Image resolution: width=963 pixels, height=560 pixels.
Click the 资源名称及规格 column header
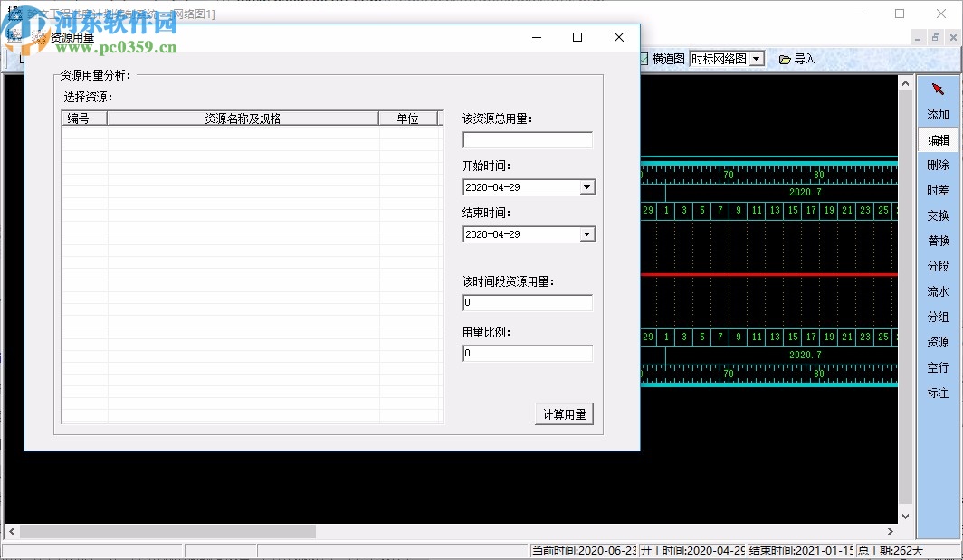tap(243, 119)
